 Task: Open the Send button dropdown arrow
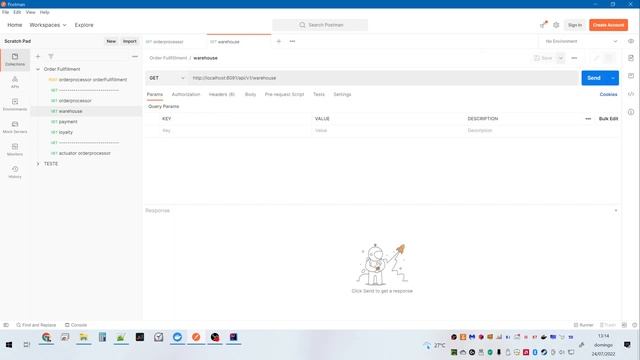(613, 78)
